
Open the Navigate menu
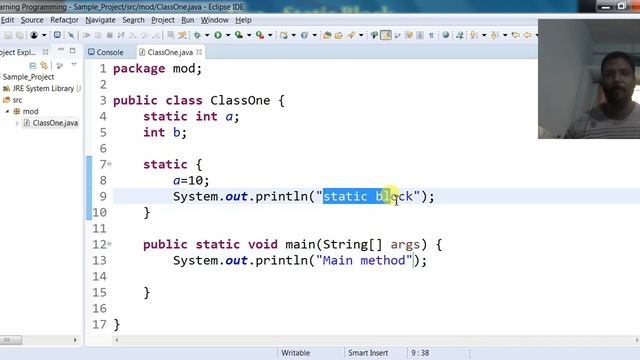coord(100,20)
